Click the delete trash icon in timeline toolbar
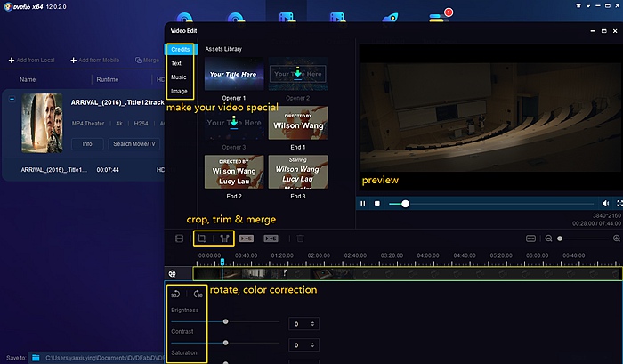Viewport: 623px width, 364px height. click(x=301, y=239)
